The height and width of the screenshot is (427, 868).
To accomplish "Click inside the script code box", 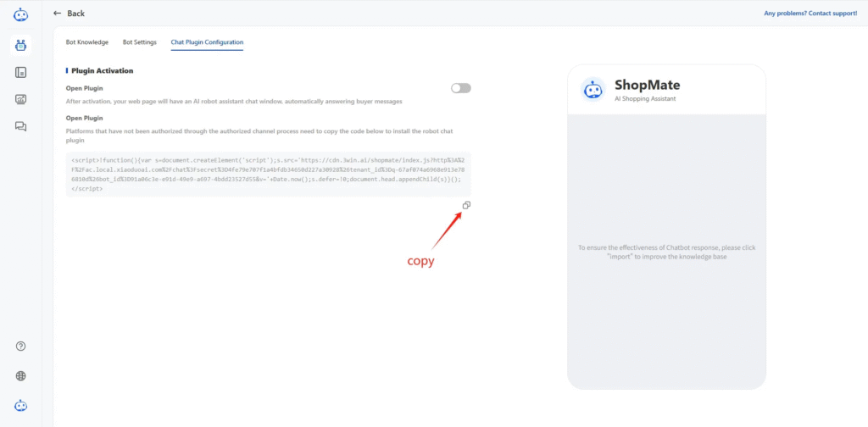I will click(269, 174).
